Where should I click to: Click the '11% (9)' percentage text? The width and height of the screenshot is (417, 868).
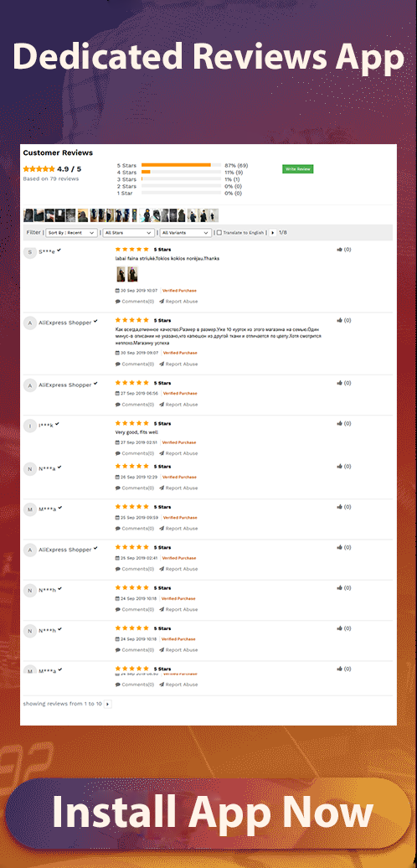(234, 173)
